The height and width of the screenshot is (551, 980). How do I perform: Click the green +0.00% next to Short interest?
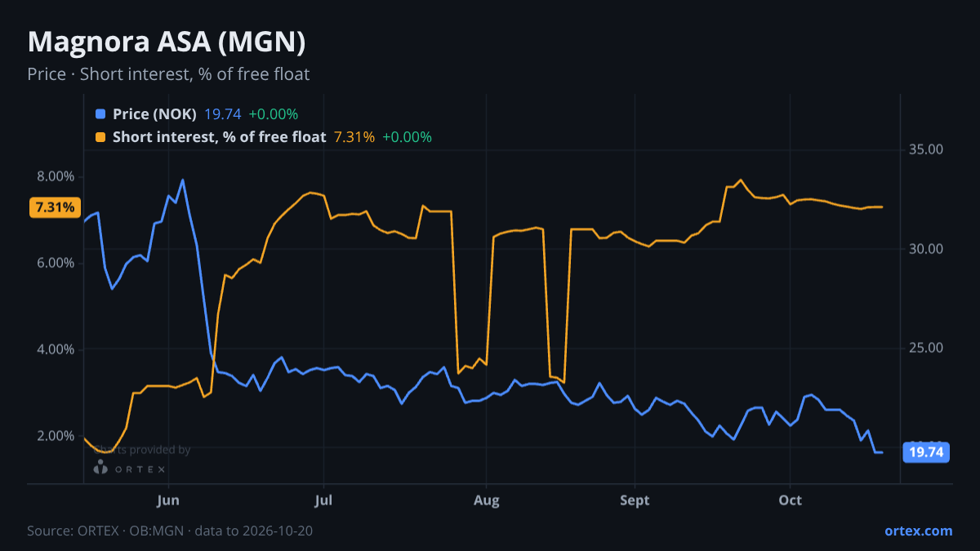pos(407,137)
